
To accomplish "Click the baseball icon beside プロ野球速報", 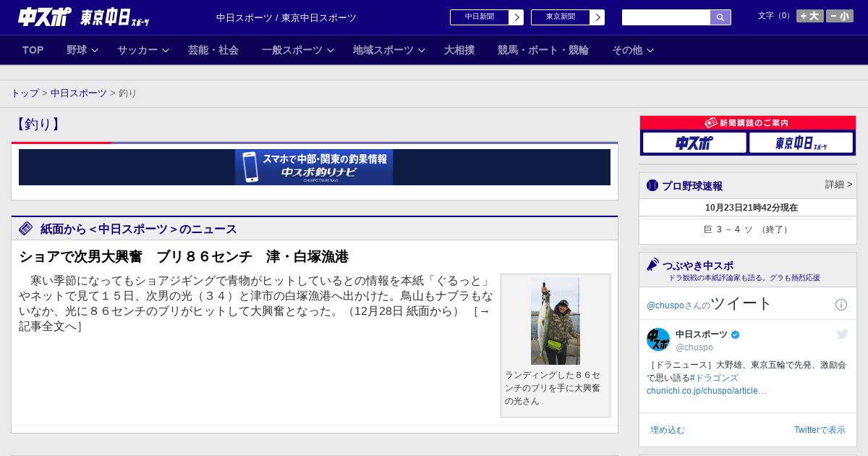I will click(652, 185).
